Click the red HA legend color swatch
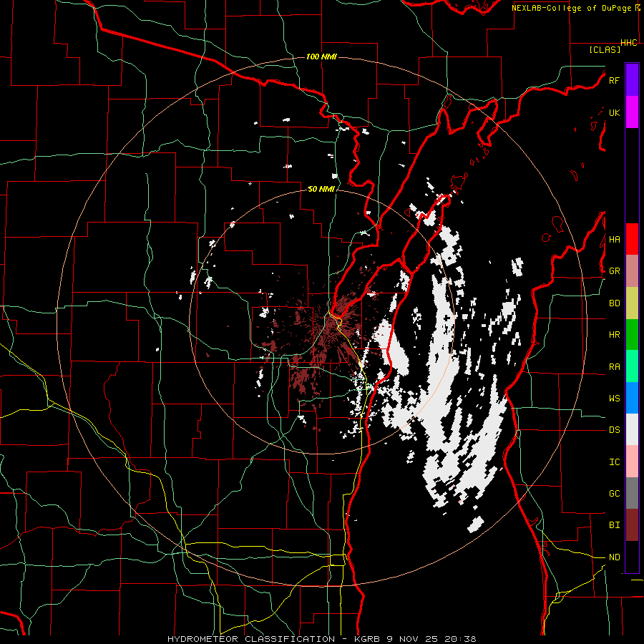 [632, 239]
